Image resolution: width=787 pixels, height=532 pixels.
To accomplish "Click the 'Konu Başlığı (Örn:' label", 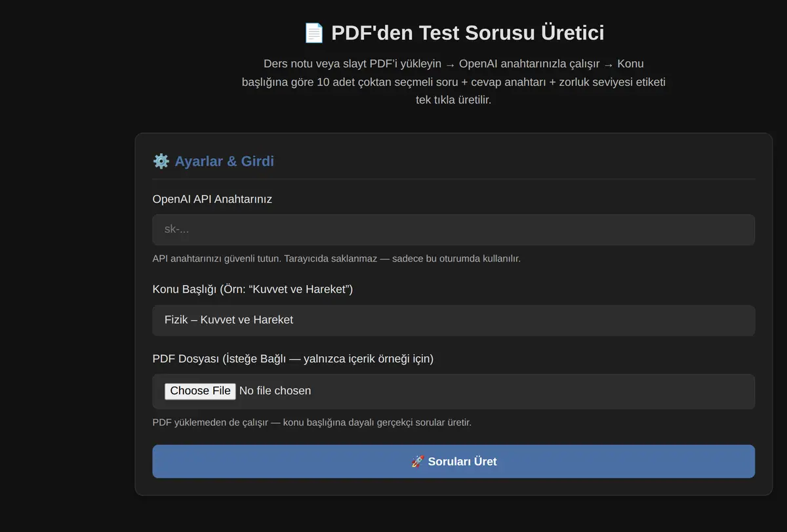I will coord(252,289).
